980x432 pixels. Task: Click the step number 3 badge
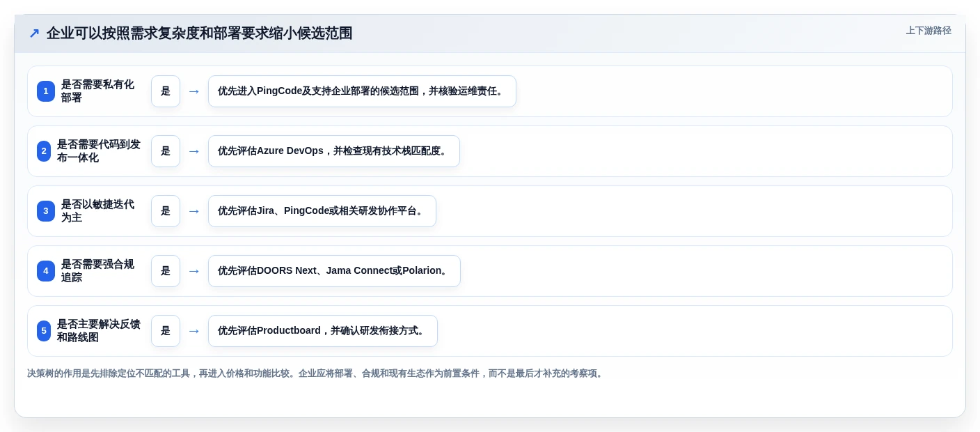click(46, 211)
